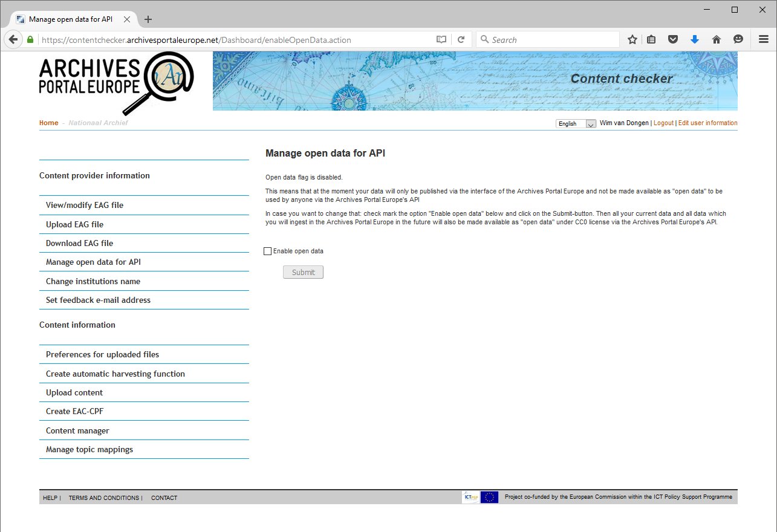777x532 pixels.
Task: Click the smiley face toolbar icon
Action: 738,39
